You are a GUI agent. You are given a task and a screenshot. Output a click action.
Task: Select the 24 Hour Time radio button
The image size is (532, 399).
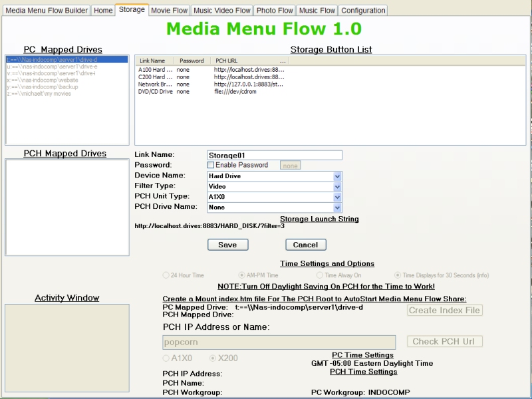pos(166,275)
